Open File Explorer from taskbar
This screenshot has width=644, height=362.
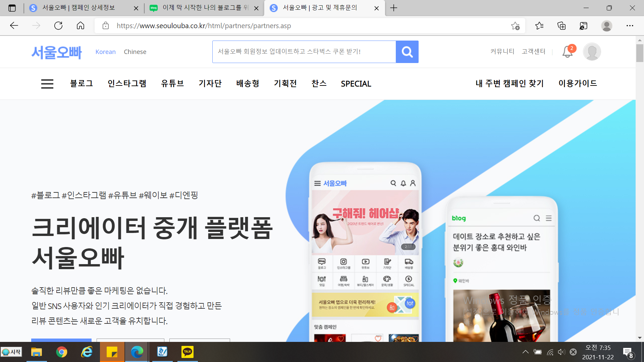click(36, 352)
